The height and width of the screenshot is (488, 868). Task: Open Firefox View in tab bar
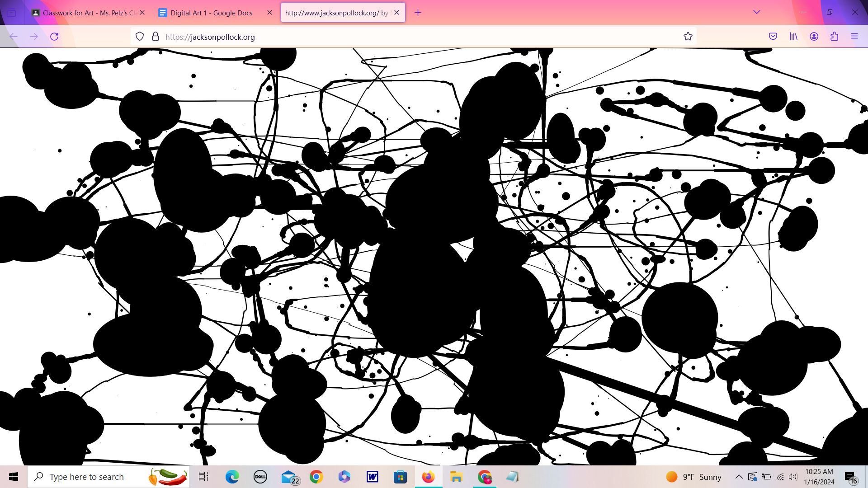coord(12,13)
